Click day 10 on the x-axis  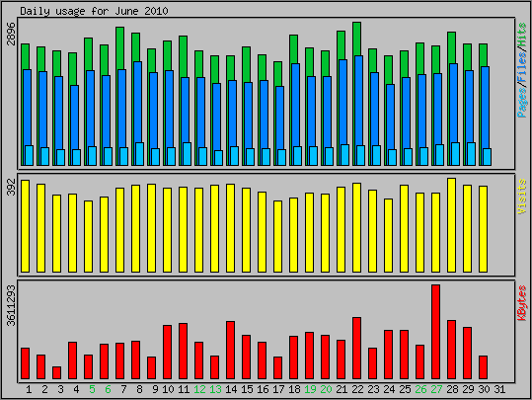point(168,389)
